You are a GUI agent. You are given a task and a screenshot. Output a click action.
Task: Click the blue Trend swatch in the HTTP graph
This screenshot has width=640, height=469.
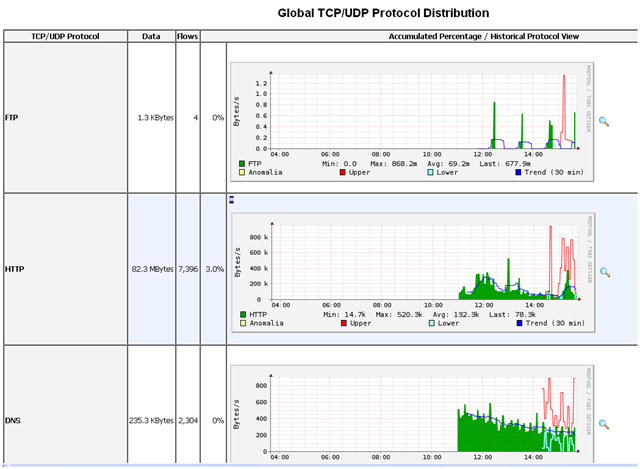click(518, 324)
